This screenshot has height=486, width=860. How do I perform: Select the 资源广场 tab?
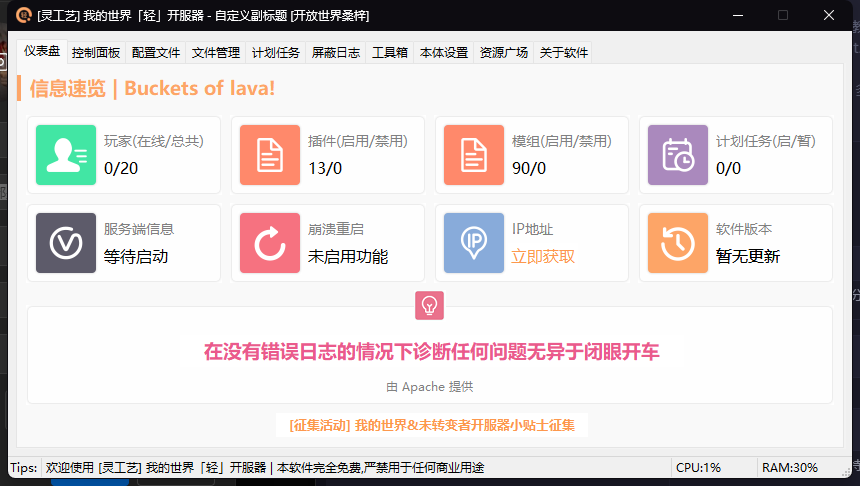point(503,53)
